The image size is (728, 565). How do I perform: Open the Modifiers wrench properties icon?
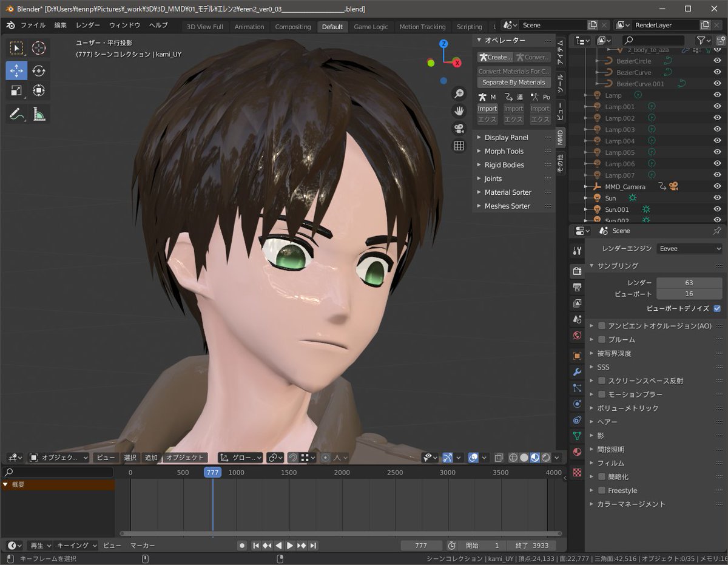point(577,371)
